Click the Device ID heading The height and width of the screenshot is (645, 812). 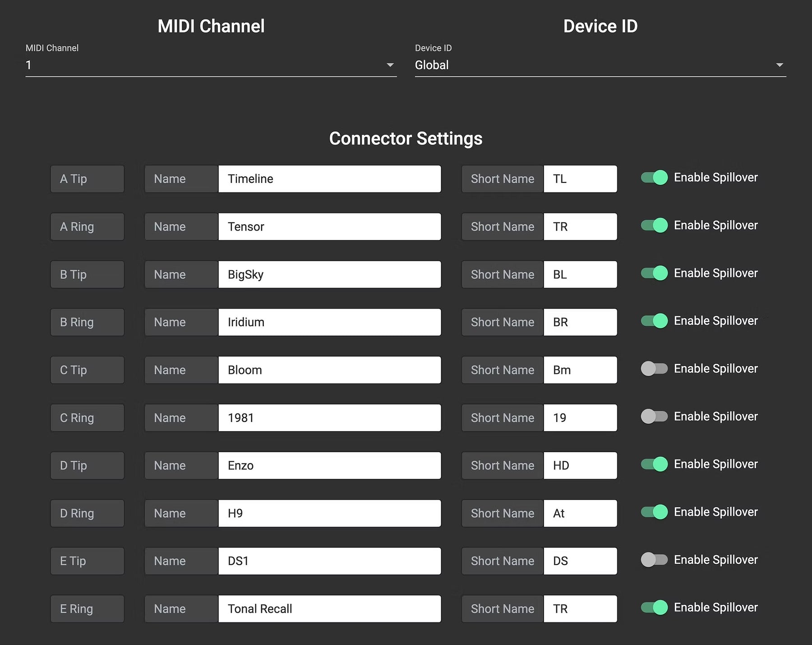(x=600, y=26)
